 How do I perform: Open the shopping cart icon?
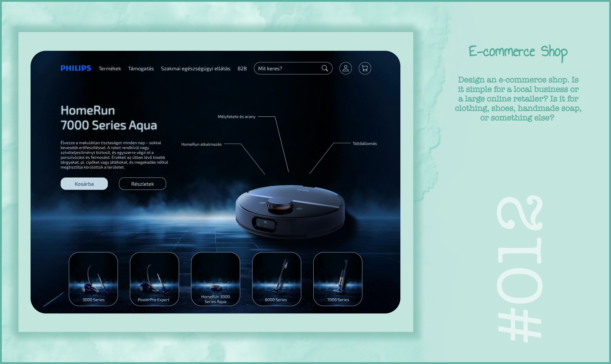tap(365, 68)
